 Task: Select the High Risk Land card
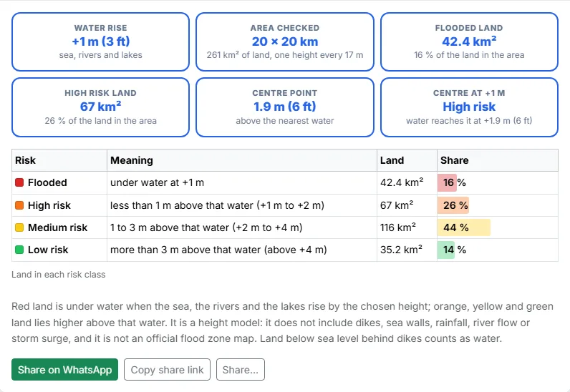click(101, 107)
